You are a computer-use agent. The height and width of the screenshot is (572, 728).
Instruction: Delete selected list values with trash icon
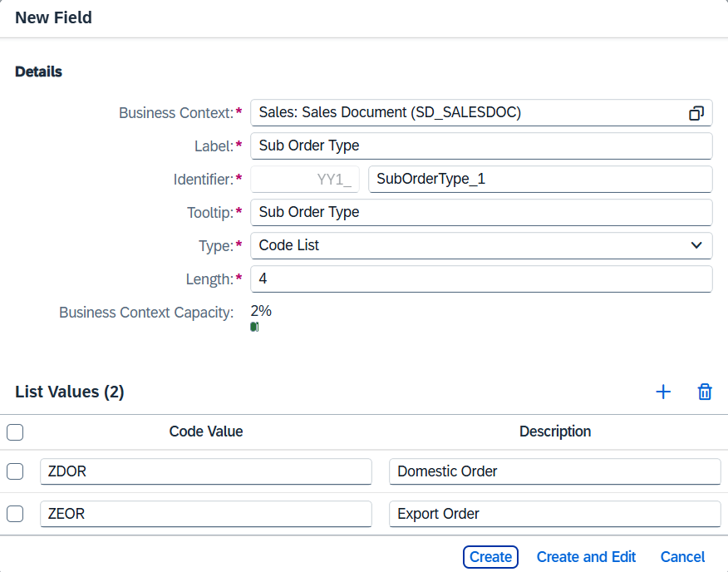(705, 392)
